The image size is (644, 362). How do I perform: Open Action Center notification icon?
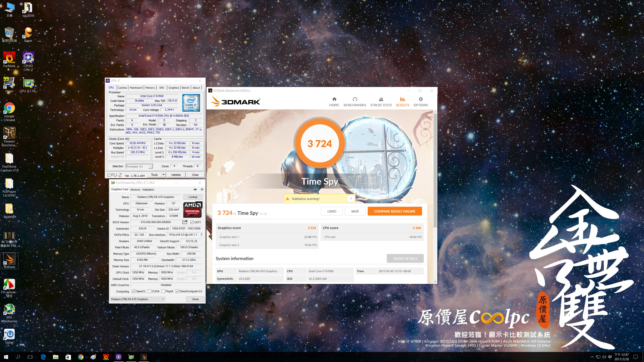click(636, 357)
